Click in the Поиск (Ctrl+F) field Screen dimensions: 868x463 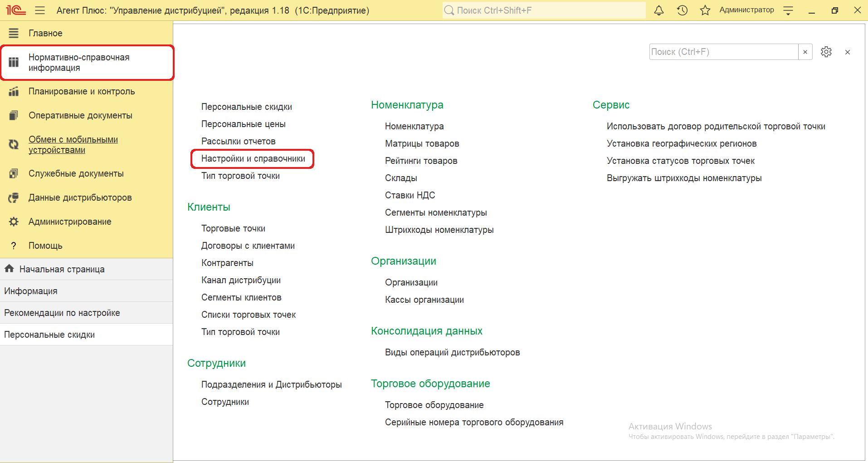723,52
